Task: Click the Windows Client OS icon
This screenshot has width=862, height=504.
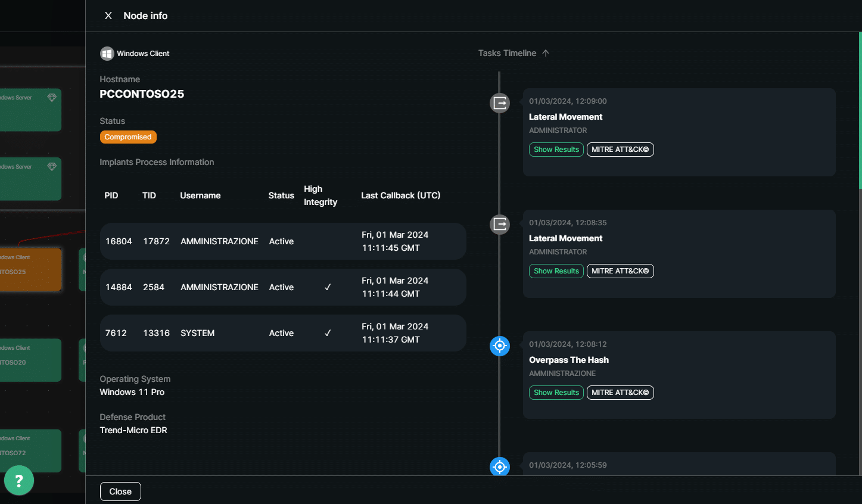Action: (x=107, y=54)
